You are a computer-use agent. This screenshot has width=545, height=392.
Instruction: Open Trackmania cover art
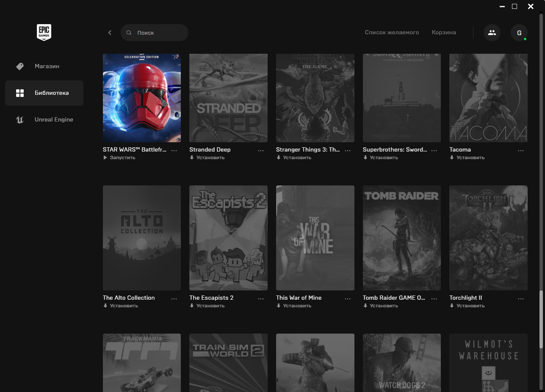[142, 363]
